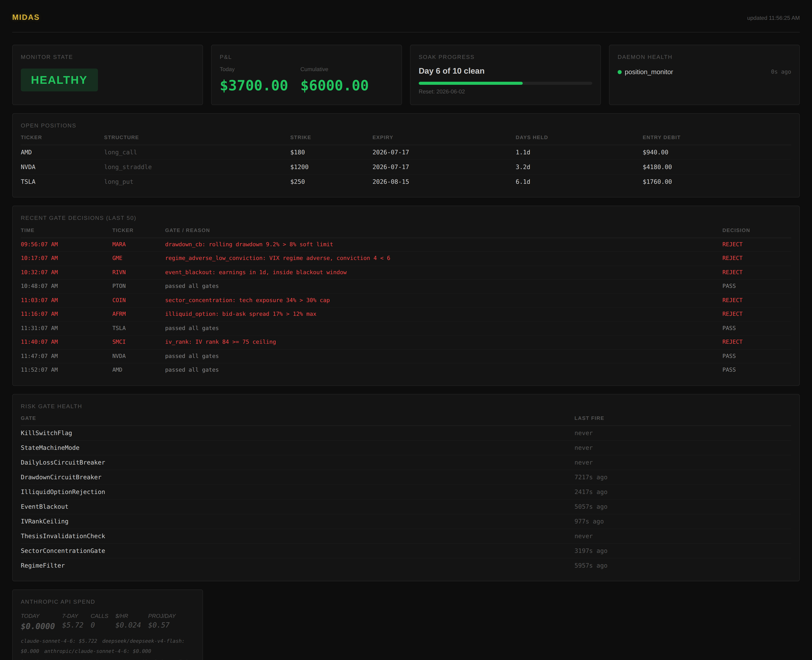
Task: Click the REJECT decision for MARA
Action: tap(732, 245)
